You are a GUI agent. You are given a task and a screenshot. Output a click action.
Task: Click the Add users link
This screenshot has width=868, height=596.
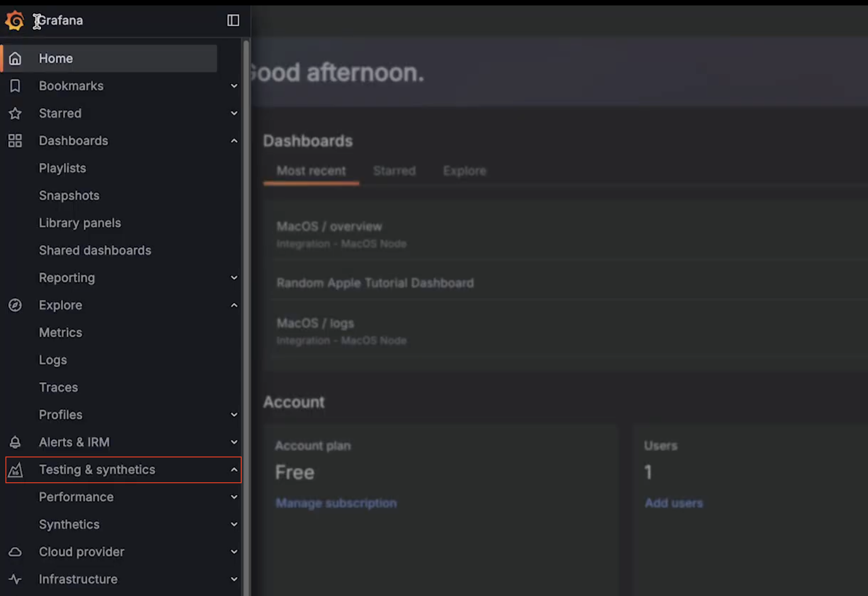673,503
